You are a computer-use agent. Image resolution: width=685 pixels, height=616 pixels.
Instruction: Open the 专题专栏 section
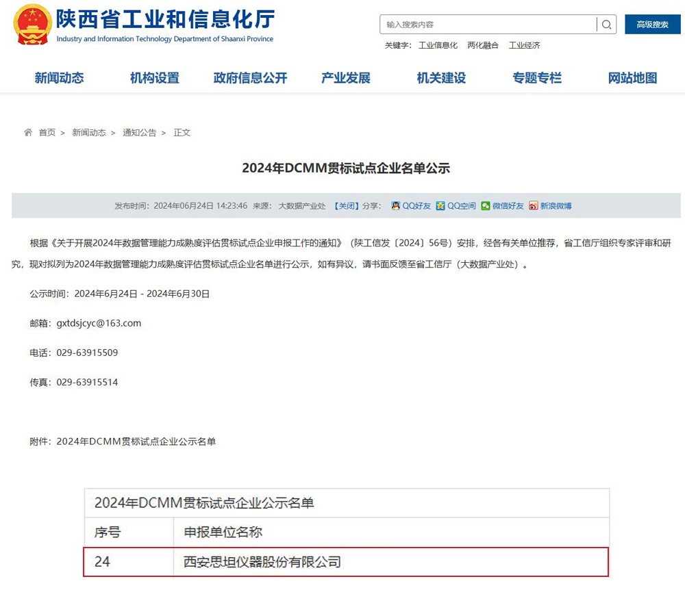pos(536,78)
